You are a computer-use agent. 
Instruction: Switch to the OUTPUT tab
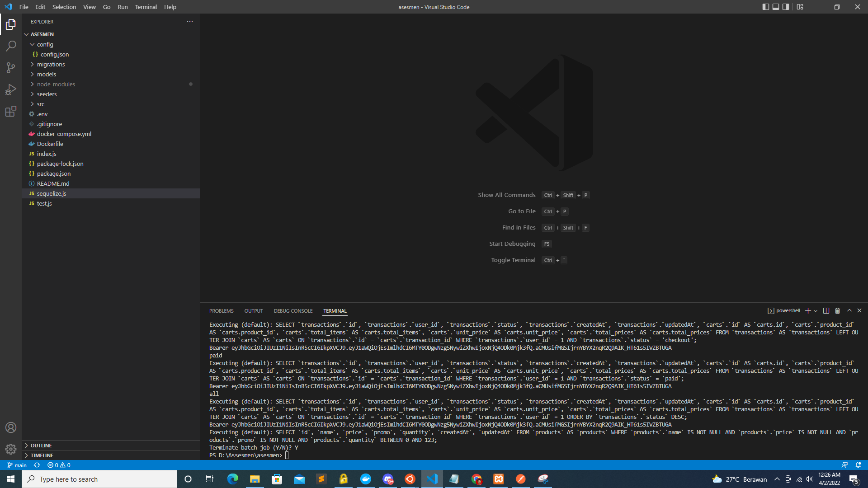coord(254,311)
